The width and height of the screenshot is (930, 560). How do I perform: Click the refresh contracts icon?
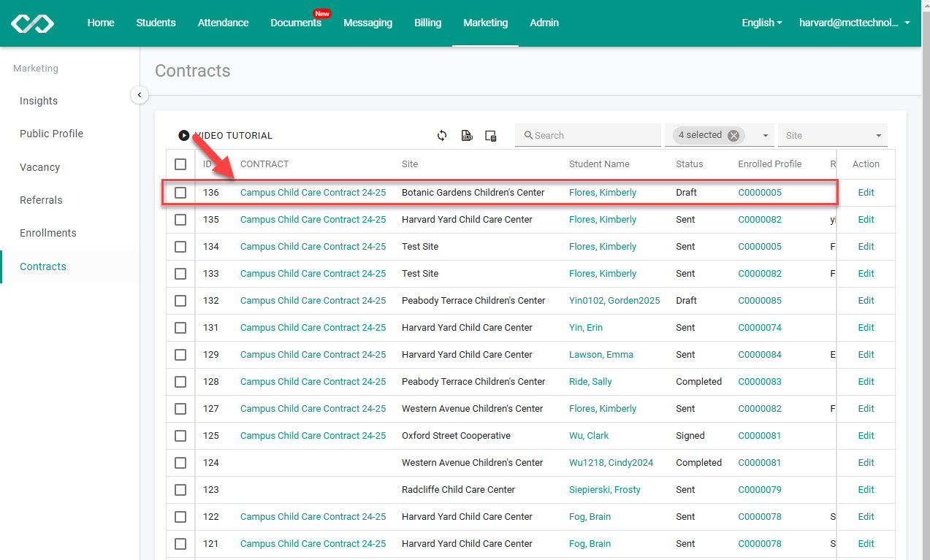point(442,136)
